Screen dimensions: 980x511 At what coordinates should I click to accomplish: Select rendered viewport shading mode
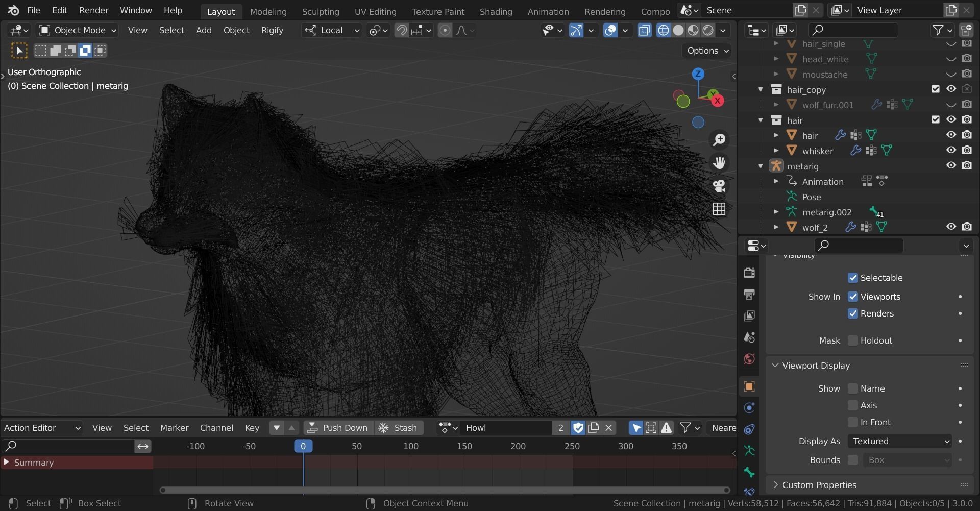[x=708, y=31]
